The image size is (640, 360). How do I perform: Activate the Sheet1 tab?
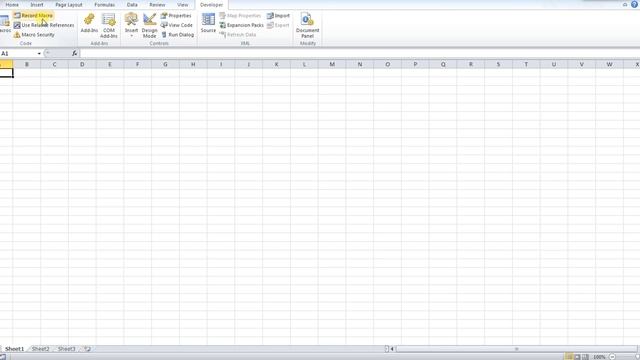pyautogui.click(x=15, y=349)
